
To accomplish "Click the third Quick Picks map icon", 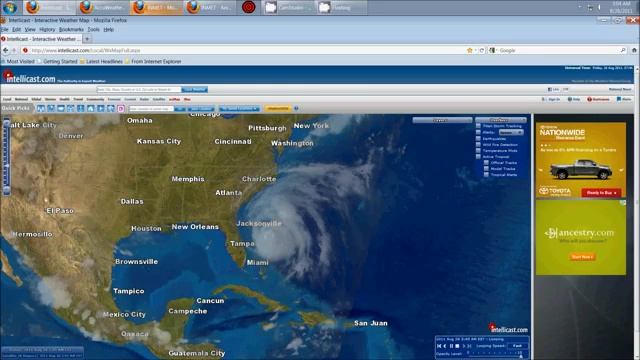I will [61, 109].
